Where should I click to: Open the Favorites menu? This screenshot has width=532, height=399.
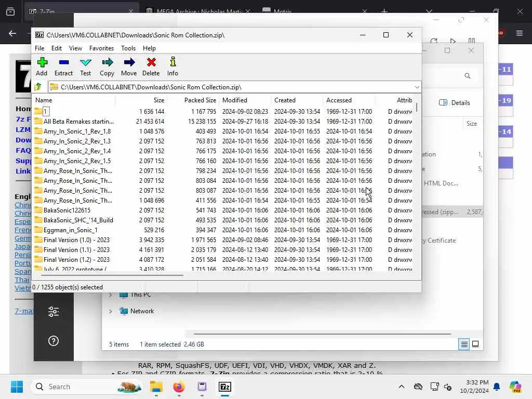101,48
